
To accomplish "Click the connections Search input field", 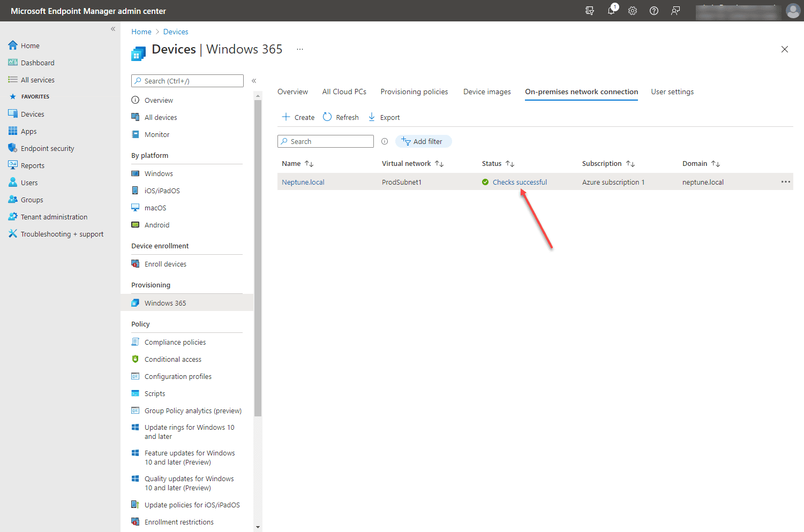I will point(325,141).
